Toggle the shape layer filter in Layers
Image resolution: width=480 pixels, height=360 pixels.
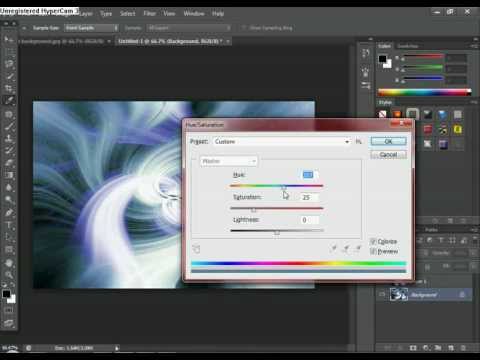(x=452, y=240)
